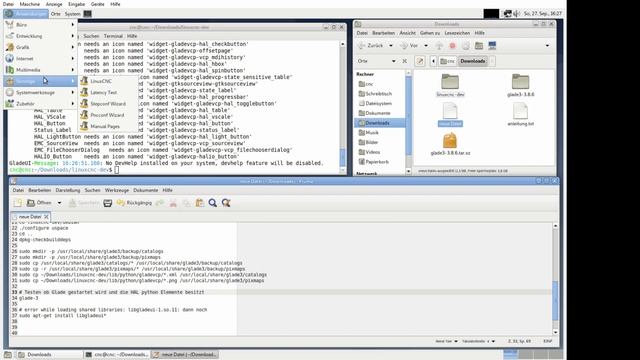The width and height of the screenshot is (640, 360).
Task: Click the print icon in editor toolbar
Action: tap(108, 203)
